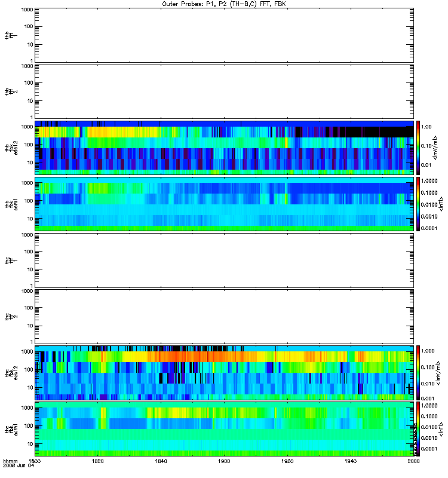Select the thb fbk scm1 spectrogram panel
The height and width of the screenshot is (478, 448).
click(x=225, y=204)
